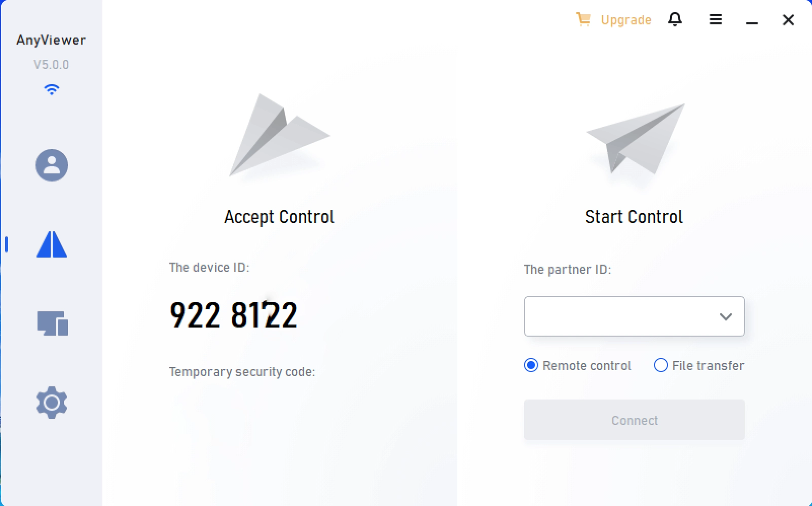This screenshot has height=506, width=812.
Task: Click the Temporary security code label
Action: point(242,372)
